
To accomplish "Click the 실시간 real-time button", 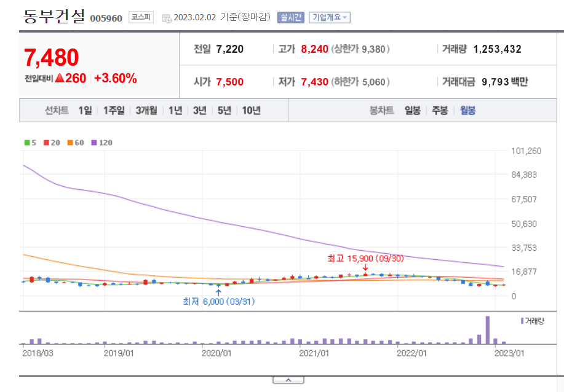I will (x=291, y=17).
